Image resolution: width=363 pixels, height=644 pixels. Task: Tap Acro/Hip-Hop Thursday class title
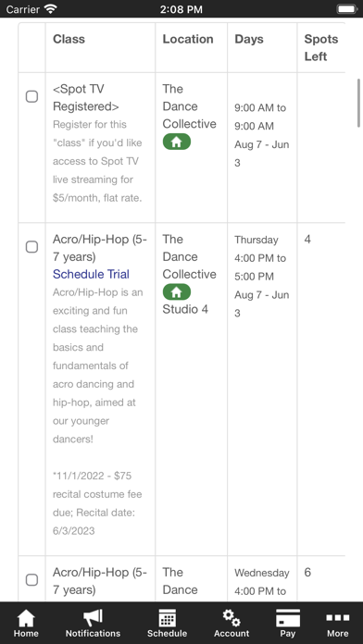click(100, 248)
